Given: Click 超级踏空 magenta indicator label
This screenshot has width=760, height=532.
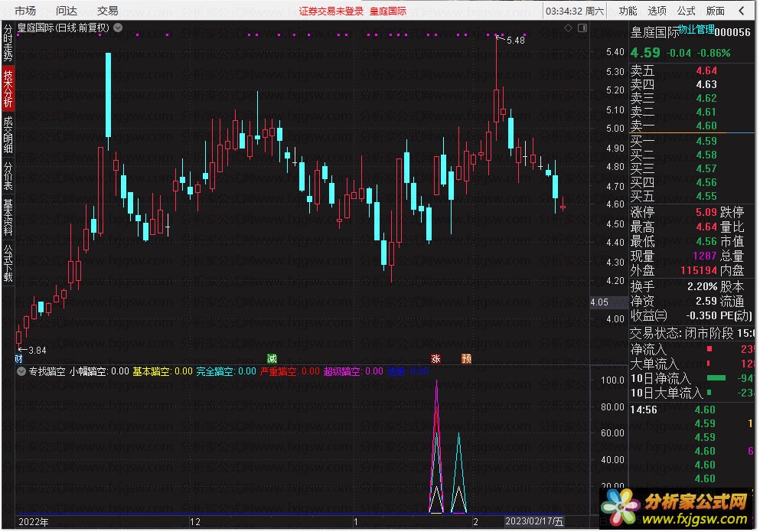Looking at the screenshot, I should 354,371.
